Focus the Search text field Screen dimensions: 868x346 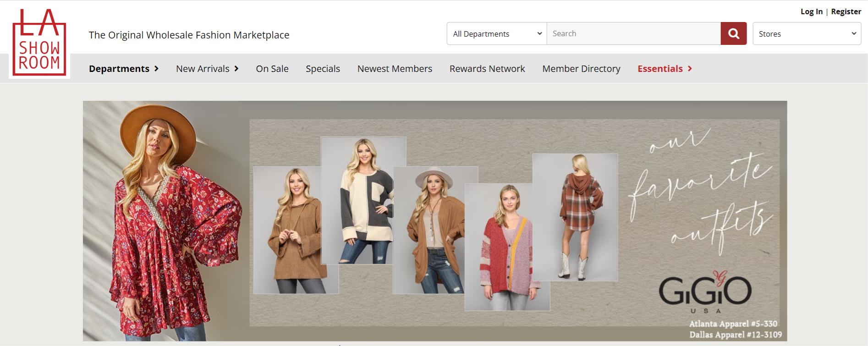coord(633,34)
